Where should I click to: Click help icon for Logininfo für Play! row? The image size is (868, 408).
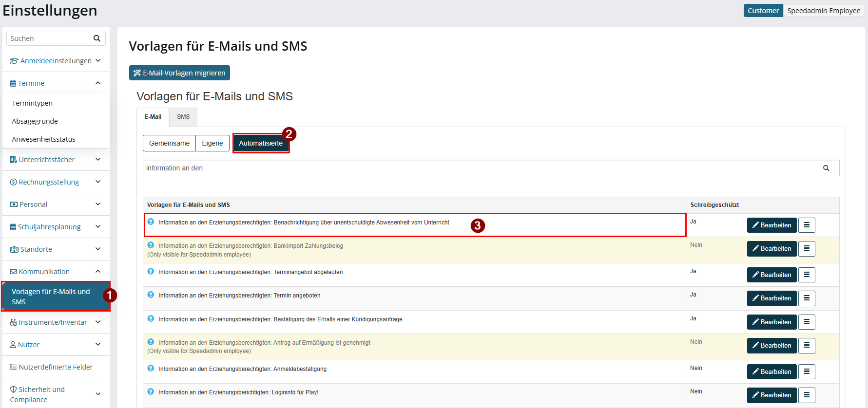[151, 391]
